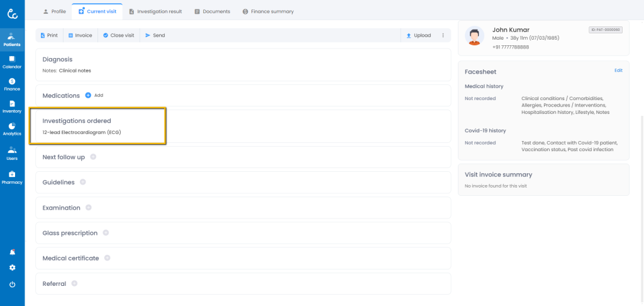Open settings gear in sidebar
This screenshot has height=306, width=644.
click(12, 268)
